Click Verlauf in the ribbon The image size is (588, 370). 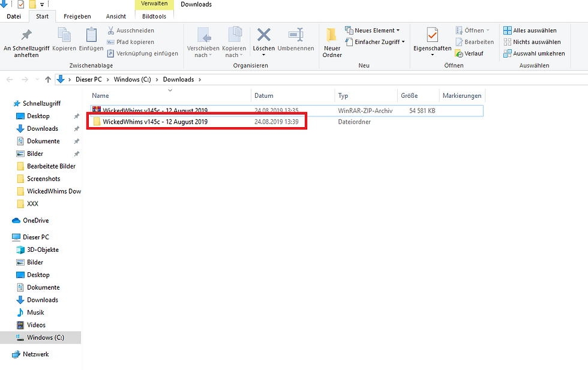click(469, 53)
